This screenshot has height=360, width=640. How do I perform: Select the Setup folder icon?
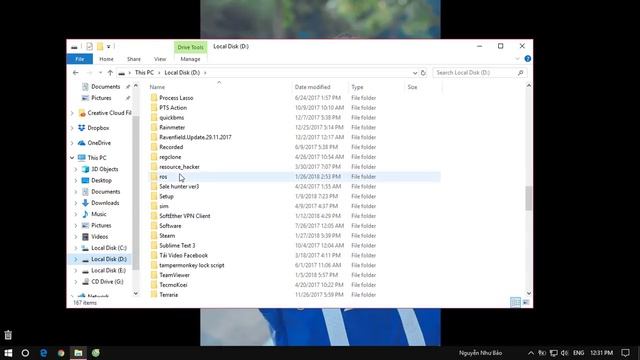154,196
